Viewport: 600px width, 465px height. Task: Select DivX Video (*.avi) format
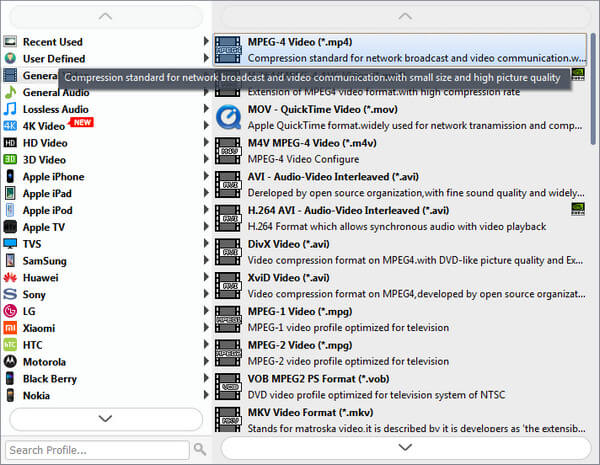400,252
